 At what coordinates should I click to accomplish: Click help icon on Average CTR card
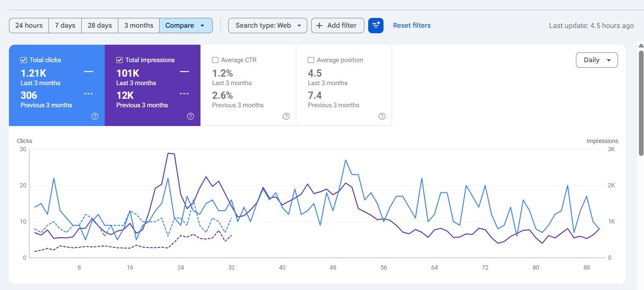click(x=286, y=116)
